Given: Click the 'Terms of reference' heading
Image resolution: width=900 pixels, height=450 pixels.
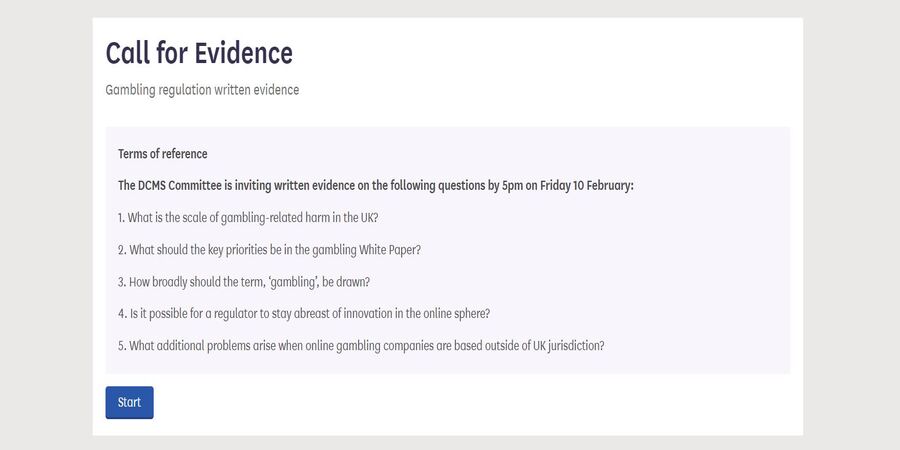Looking at the screenshot, I should coord(163,154).
